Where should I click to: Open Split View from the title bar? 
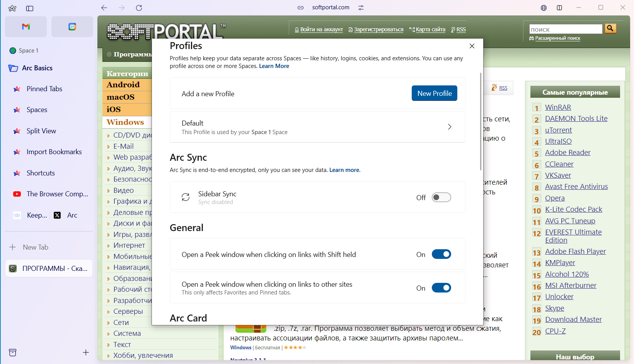[559, 8]
